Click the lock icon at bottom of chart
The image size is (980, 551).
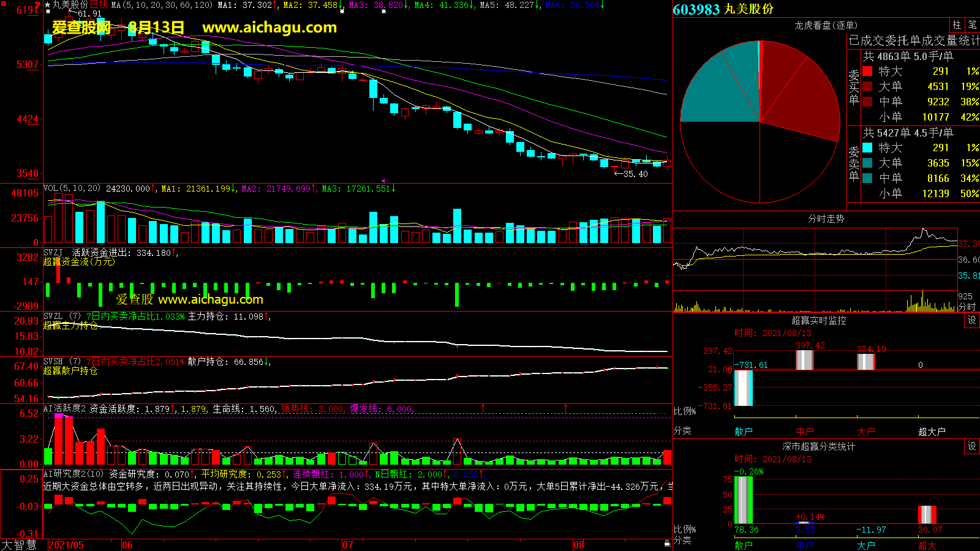[667, 543]
